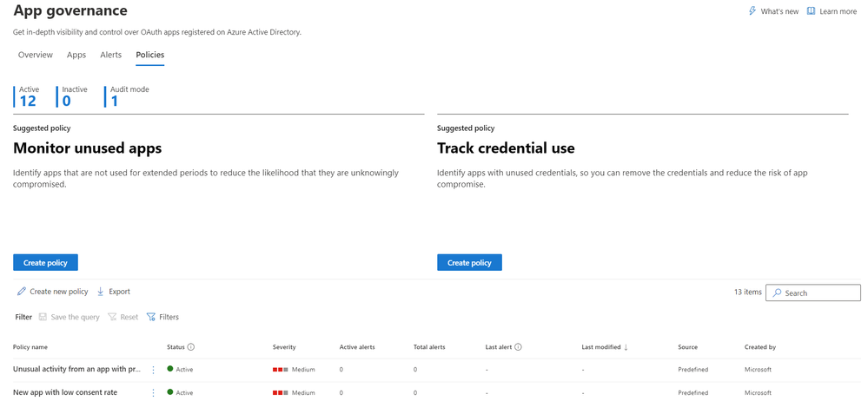868x401 pixels.
Task: Sort by the Severity column header
Action: point(284,347)
